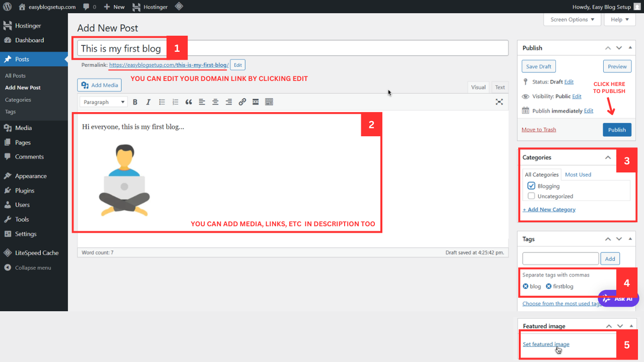Click Add Media button
This screenshot has height=362, width=644.
point(100,85)
